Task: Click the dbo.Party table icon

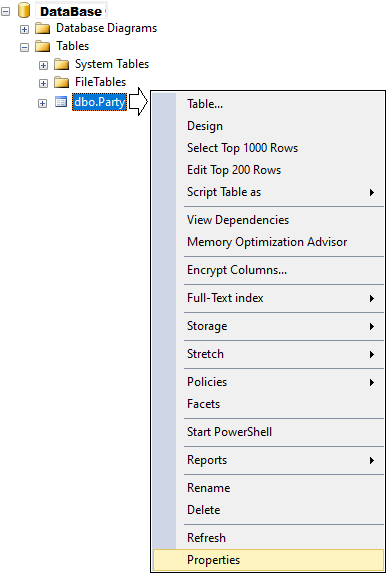Action: [61, 102]
